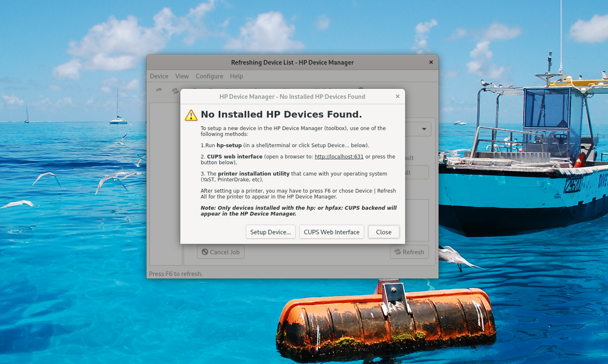Click the empty device list panel on left
608x364 pixels.
[x=165, y=182]
